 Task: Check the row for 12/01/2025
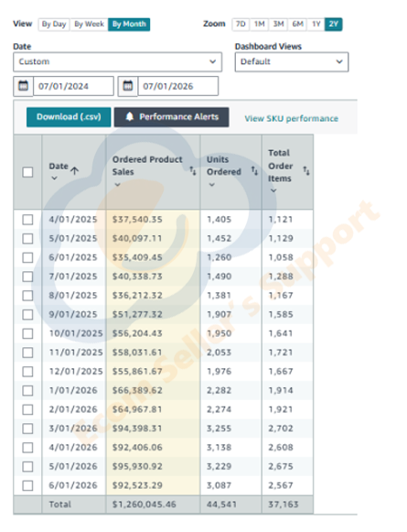coord(27,372)
